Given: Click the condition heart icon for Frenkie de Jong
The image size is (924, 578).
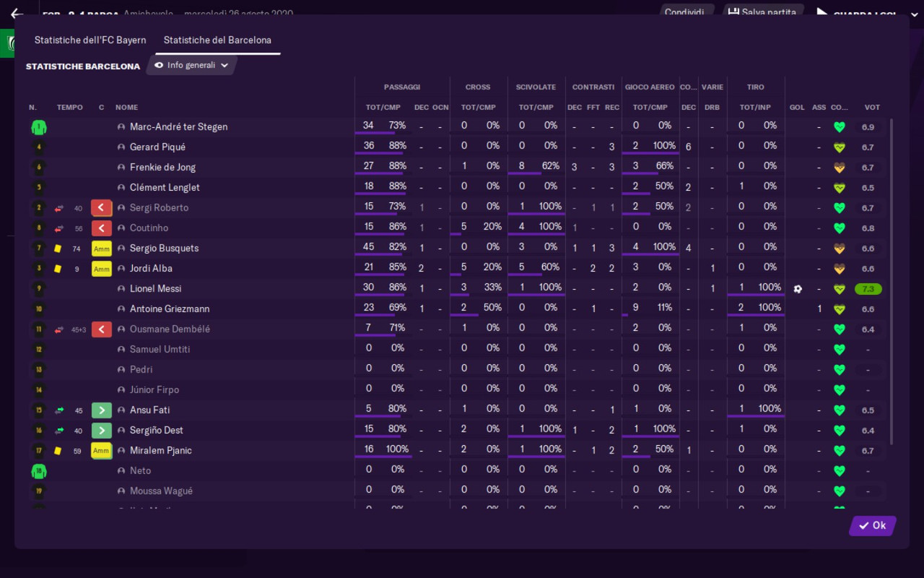Looking at the screenshot, I should [839, 168].
